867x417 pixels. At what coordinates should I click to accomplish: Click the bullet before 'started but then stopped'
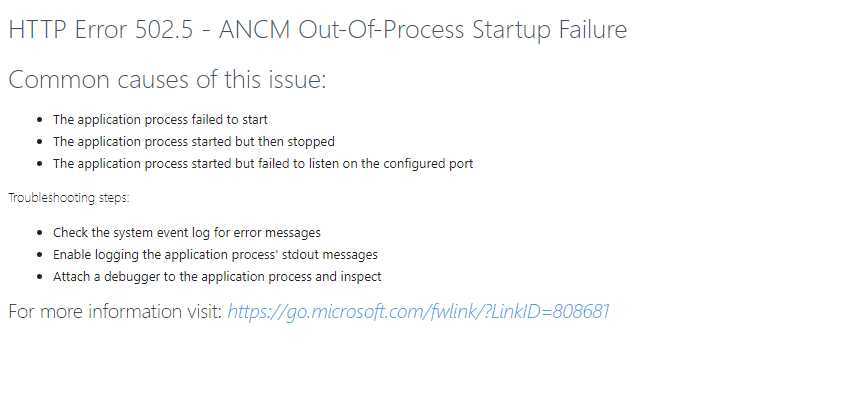pos(39,142)
